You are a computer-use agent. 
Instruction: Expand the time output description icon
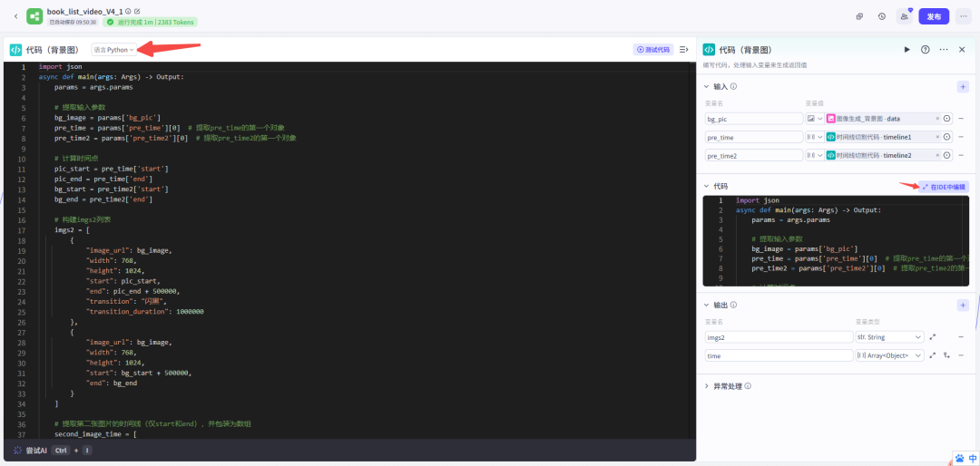click(933, 354)
